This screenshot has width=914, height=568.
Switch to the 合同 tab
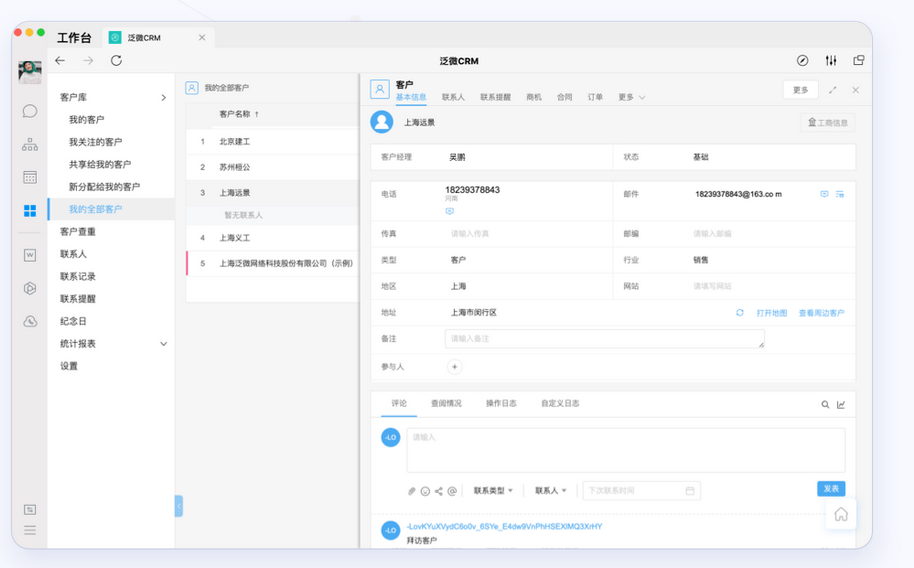(565, 98)
